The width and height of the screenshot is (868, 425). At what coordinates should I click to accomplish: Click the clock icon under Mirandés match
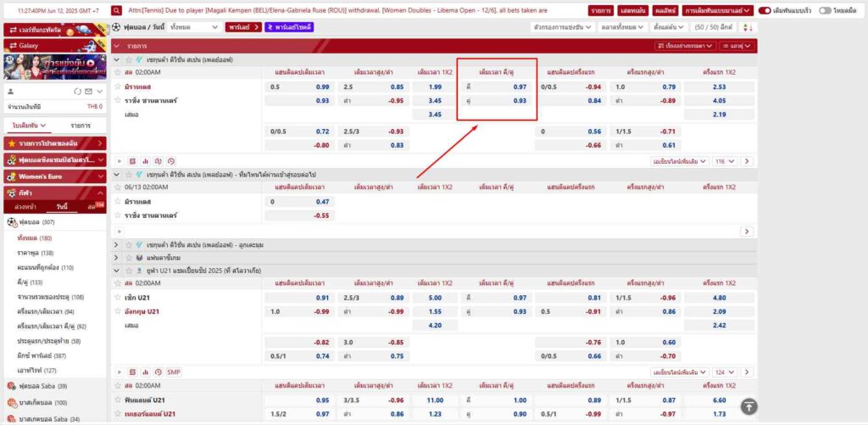click(x=171, y=160)
